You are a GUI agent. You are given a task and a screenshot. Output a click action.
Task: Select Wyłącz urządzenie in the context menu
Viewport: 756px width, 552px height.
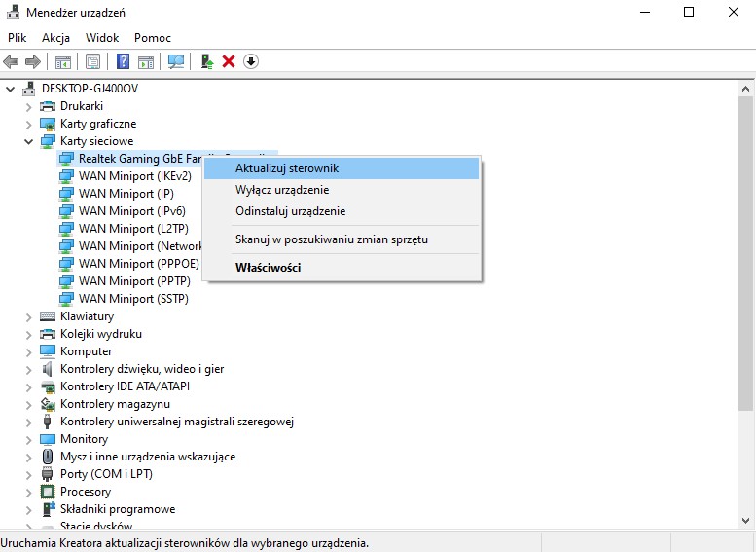click(x=282, y=190)
